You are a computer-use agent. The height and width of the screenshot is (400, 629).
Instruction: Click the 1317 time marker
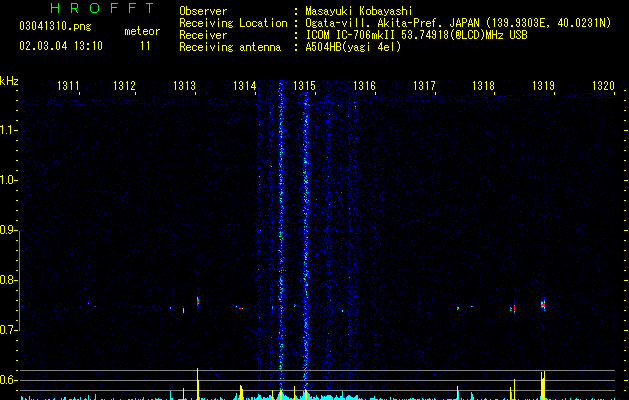point(424,86)
